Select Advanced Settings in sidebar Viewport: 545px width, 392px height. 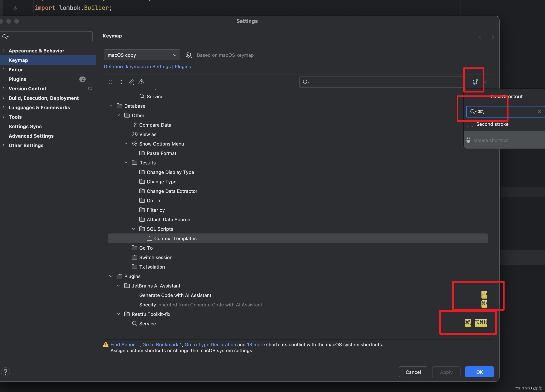click(31, 136)
